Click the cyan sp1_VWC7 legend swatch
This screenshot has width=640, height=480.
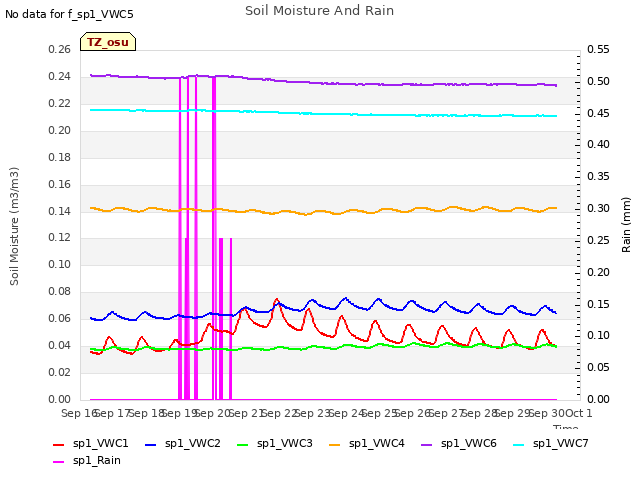pyautogui.click(x=519, y=445)
